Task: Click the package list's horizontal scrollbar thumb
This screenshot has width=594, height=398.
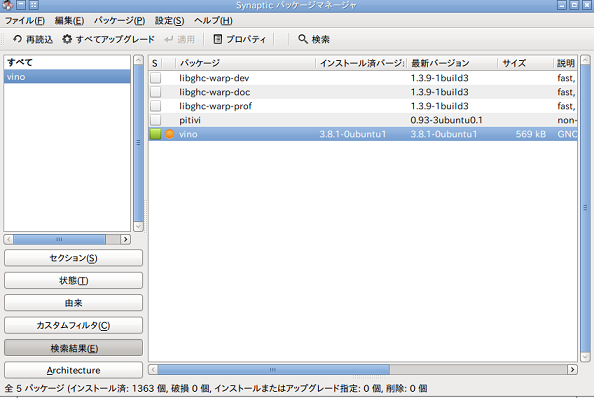Action: 274,369
